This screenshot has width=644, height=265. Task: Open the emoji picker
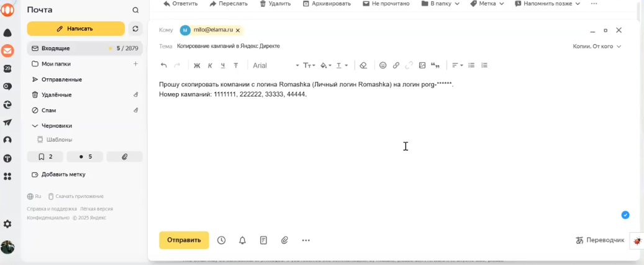point(383,65)
